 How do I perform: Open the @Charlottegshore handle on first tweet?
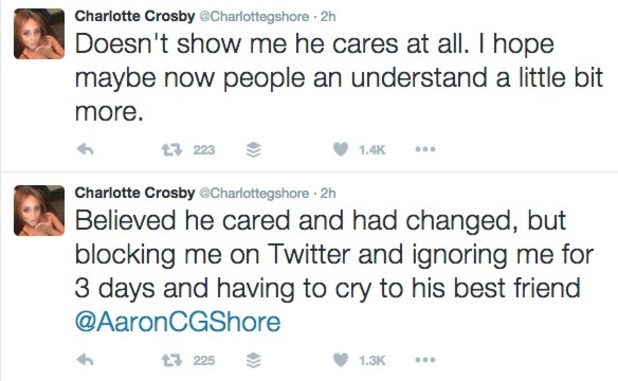[254, 17]
